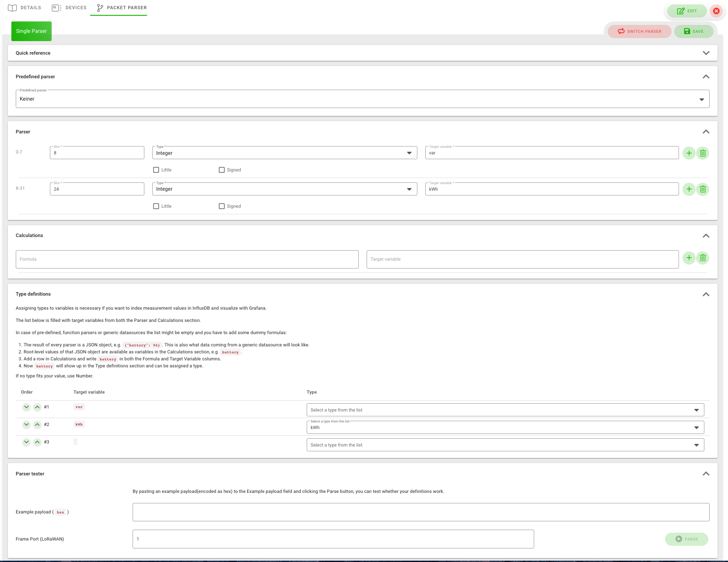Delete the calculation formula row
The width and height of the screenshot is (728, 562).
pos(703,258)
